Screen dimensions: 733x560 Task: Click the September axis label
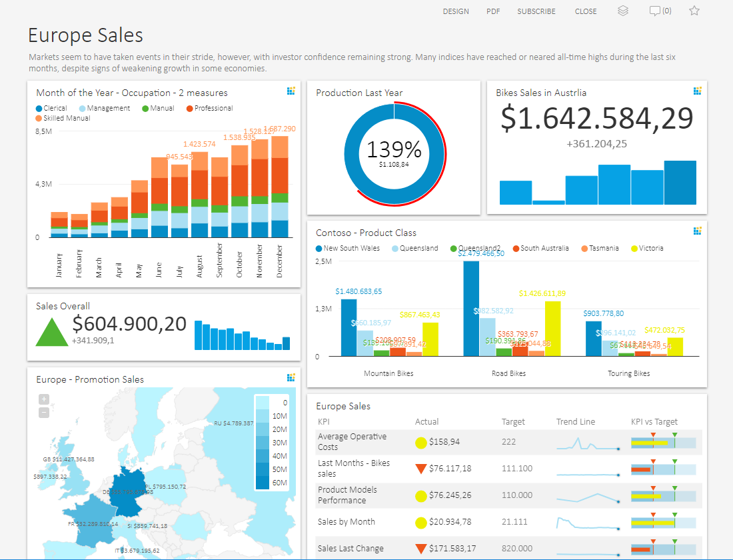pos(219,260)
